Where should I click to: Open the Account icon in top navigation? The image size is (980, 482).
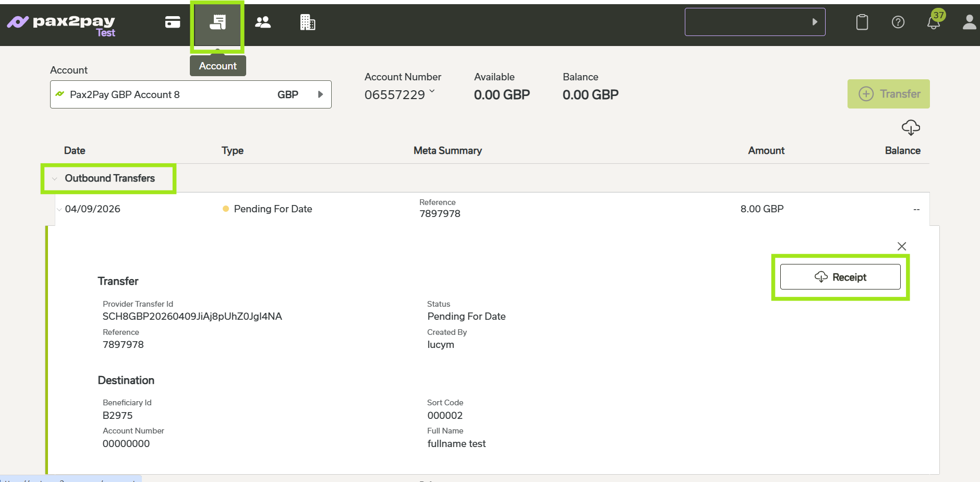click(217, 22)
